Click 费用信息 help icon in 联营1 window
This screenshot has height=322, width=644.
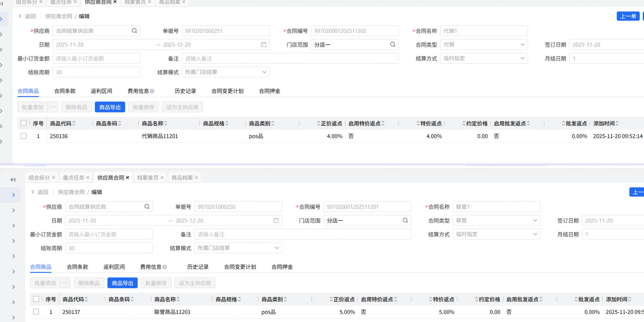point(165,267)
